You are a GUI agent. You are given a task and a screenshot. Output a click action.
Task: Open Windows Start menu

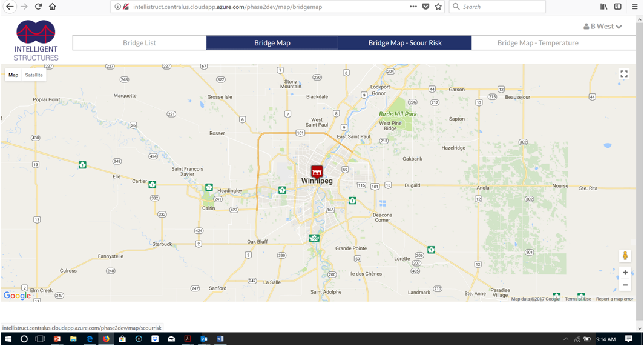(8, 339)
